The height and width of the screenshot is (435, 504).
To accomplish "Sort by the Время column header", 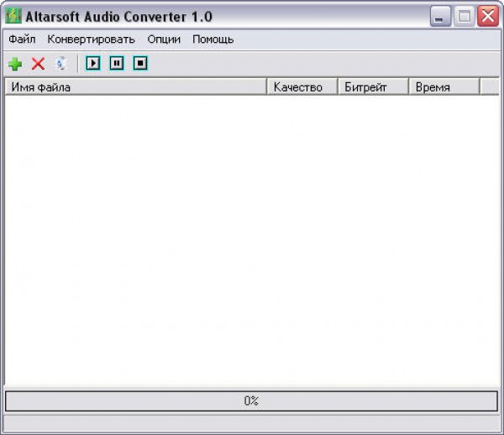I will pos(444,86).
